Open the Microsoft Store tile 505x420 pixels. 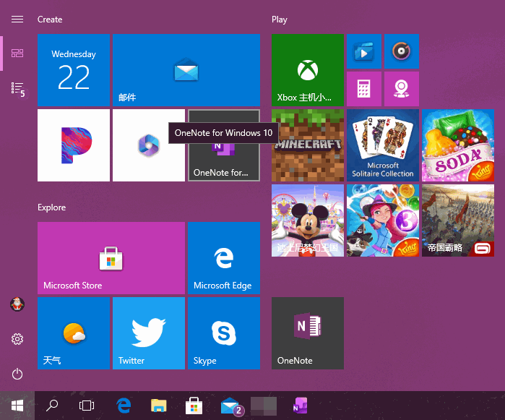pyautogui.click(x=111, y=258)
